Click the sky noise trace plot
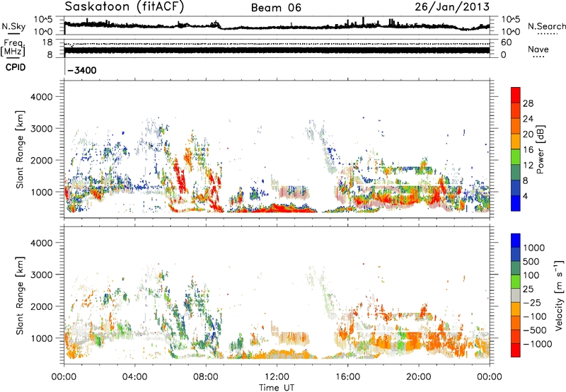Screen dimensions: 566x392 [x=277, y=25]
